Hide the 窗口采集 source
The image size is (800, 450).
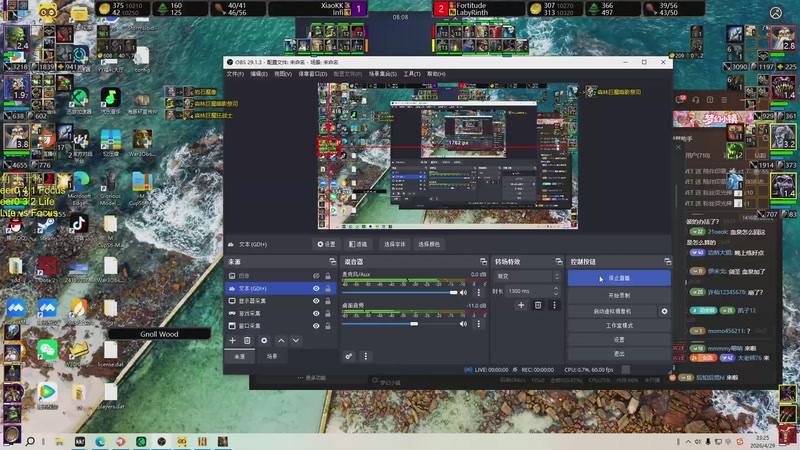pyautogui.click(x=316, y=326)
